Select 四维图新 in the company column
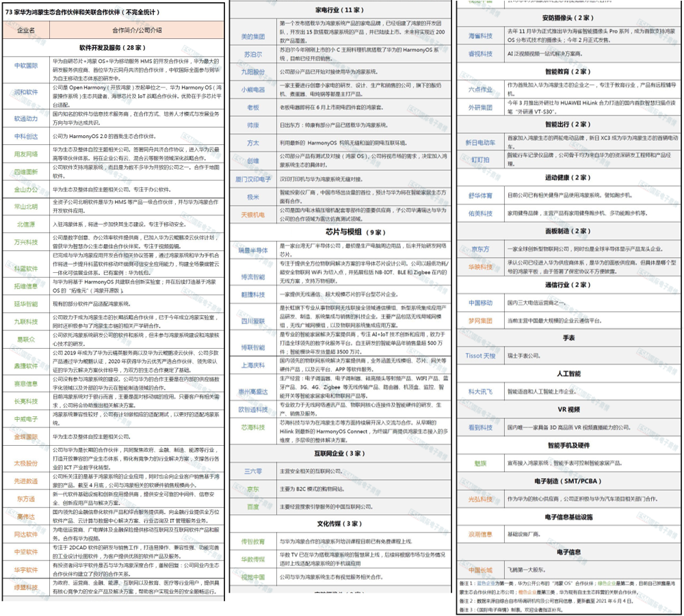684x616 pixels. coord(26,172)
